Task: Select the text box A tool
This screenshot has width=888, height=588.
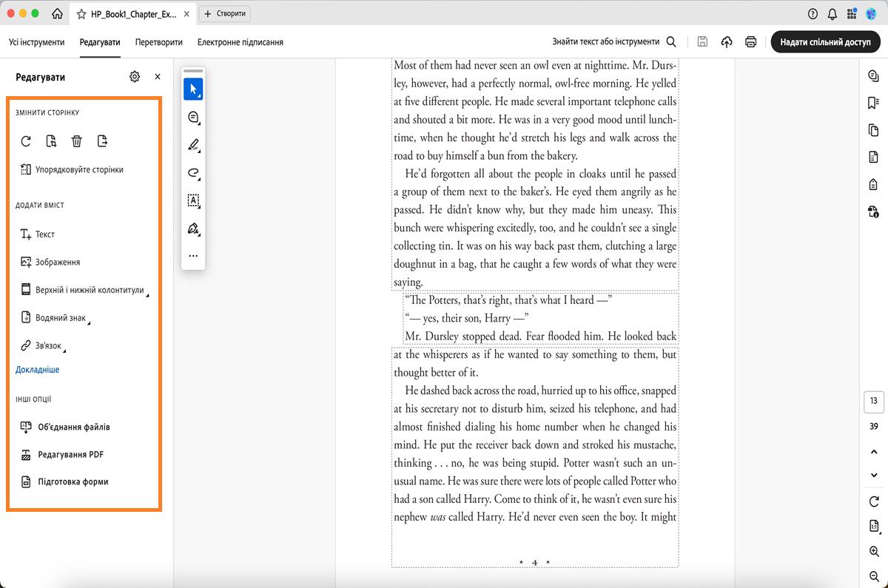Action: click(x=193, y=200)
